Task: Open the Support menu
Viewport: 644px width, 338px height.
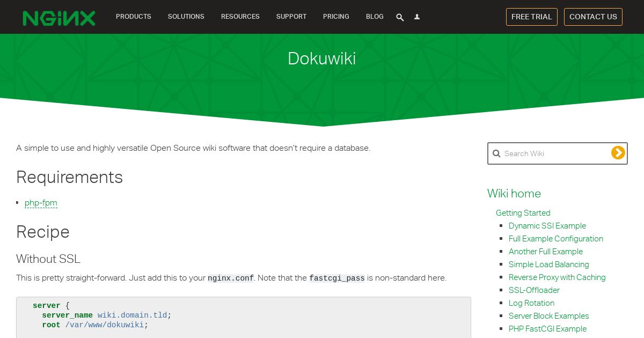Action: tap(291, 17)
